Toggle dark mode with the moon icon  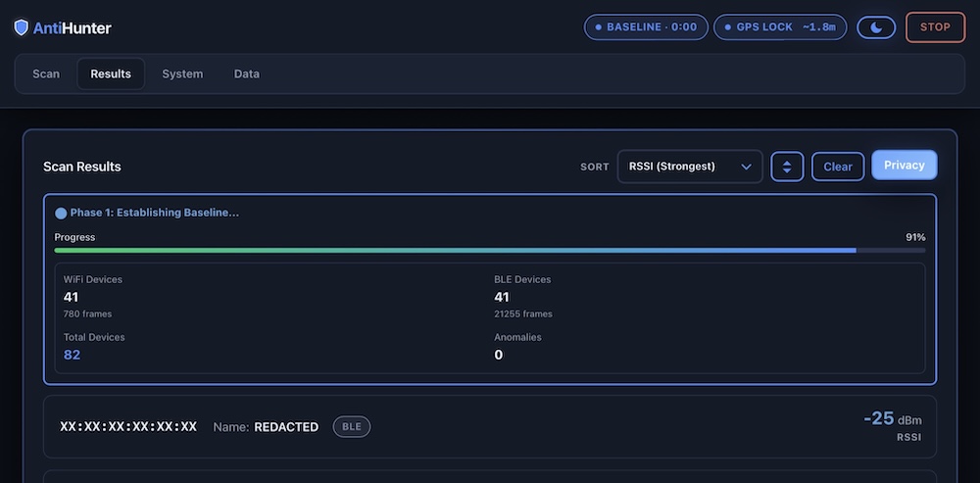(876, 27)
